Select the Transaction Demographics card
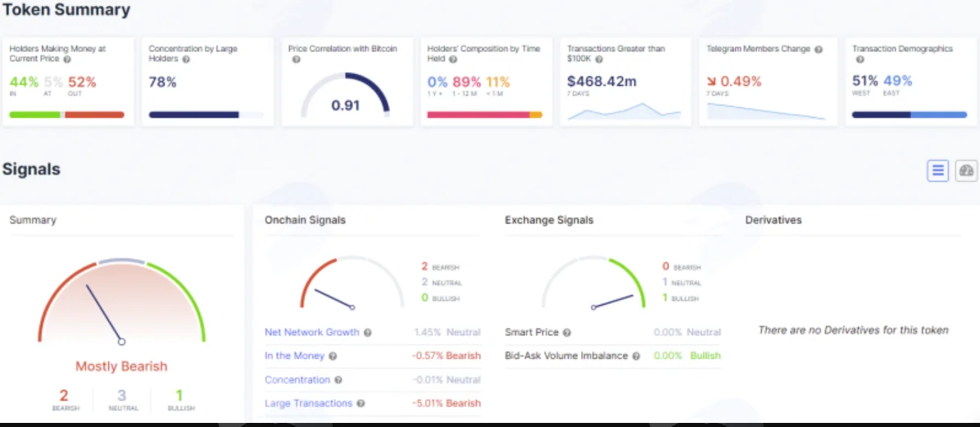This screenshot has width=980, height=427. pyautogui.click(x=910, y=82)
